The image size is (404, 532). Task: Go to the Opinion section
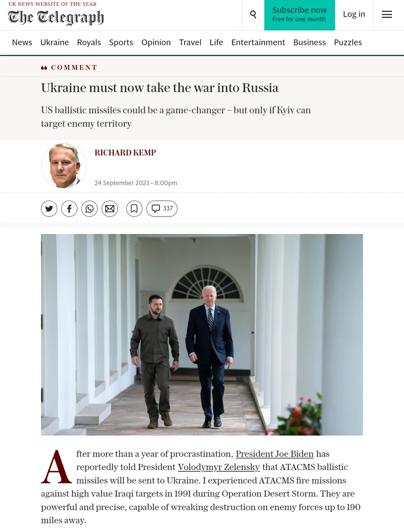pos(156,42)
